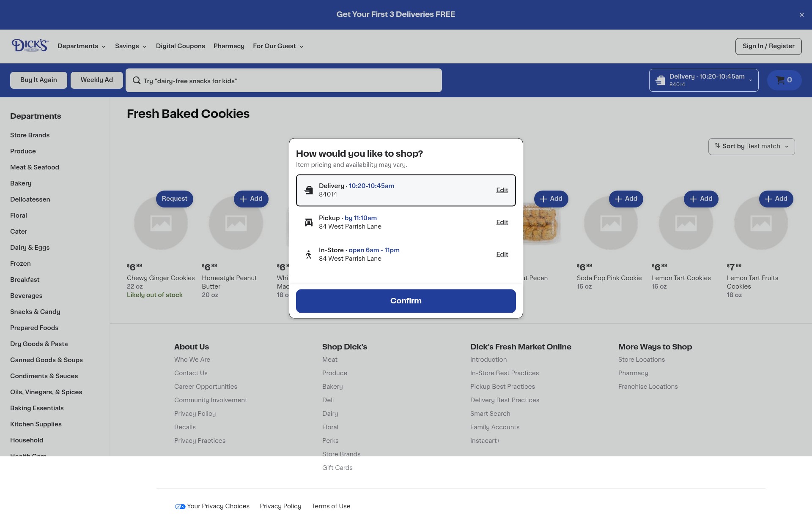The width and height of the screenshot is (812, 521).
Task: Select Baking Essentials department
Action: click(37, 408)
